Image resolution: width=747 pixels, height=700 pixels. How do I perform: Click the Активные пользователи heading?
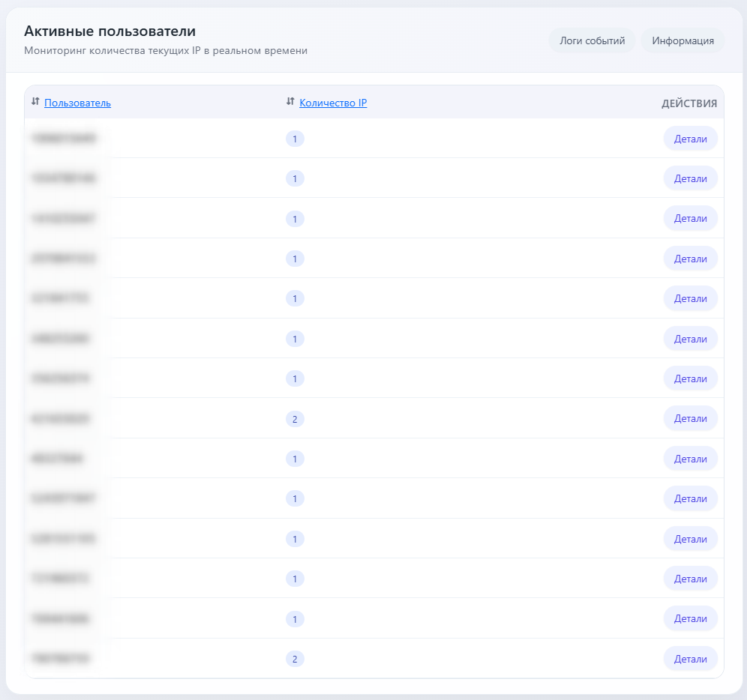(x=109, y=31)
